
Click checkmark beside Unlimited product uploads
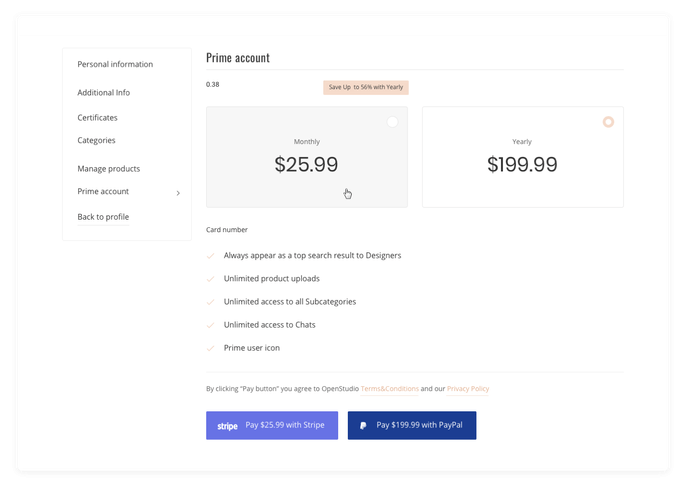coord(210,279)
